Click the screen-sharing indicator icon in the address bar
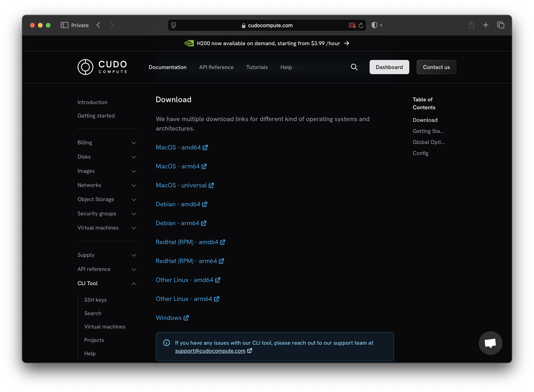Image resolution: width=534 pixels, height=392 pixels. point(352,25)
